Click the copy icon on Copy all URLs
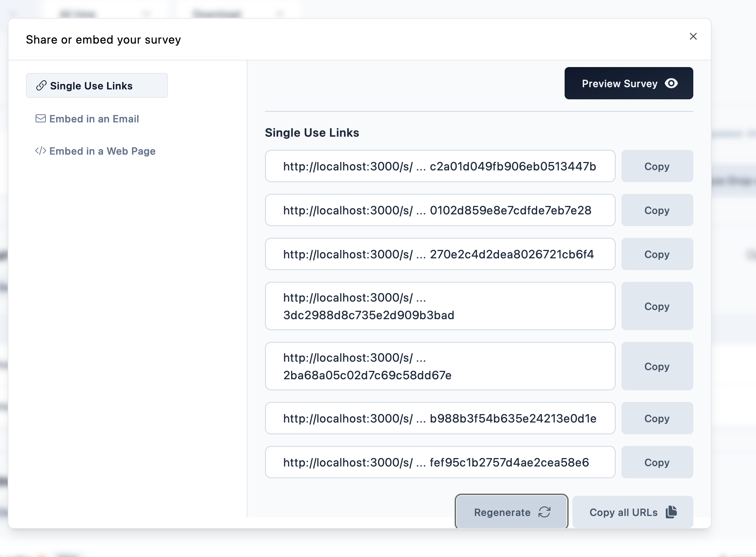 (x=671, y=512)
